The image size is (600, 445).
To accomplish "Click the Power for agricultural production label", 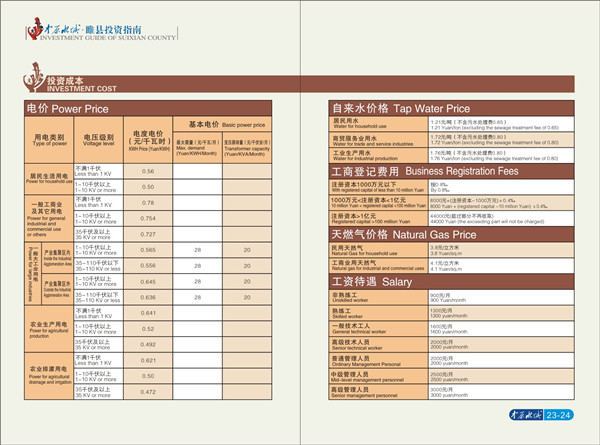I will click(x=49, y=329).
